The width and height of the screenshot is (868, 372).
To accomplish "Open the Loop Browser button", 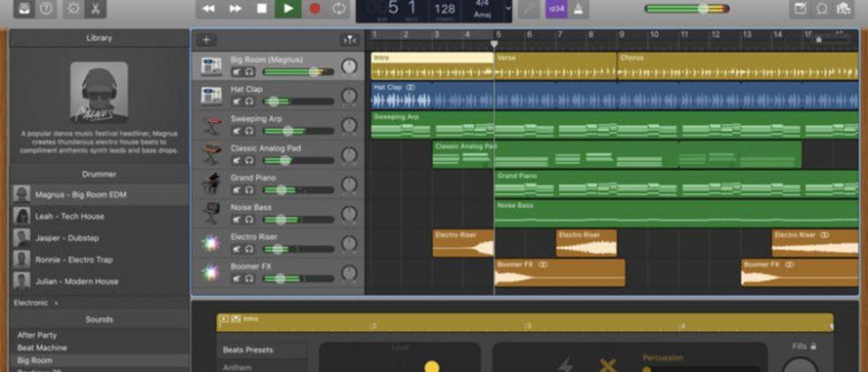I will coord(822,8).
